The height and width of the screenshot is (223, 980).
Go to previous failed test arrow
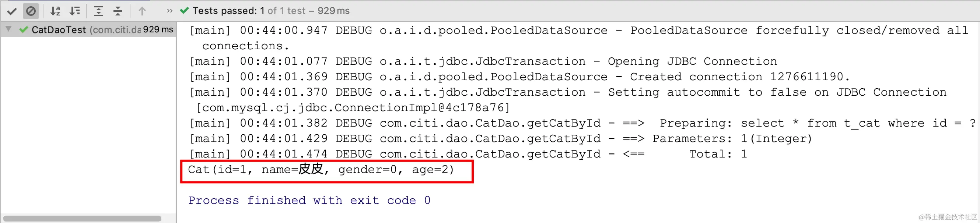142,11
